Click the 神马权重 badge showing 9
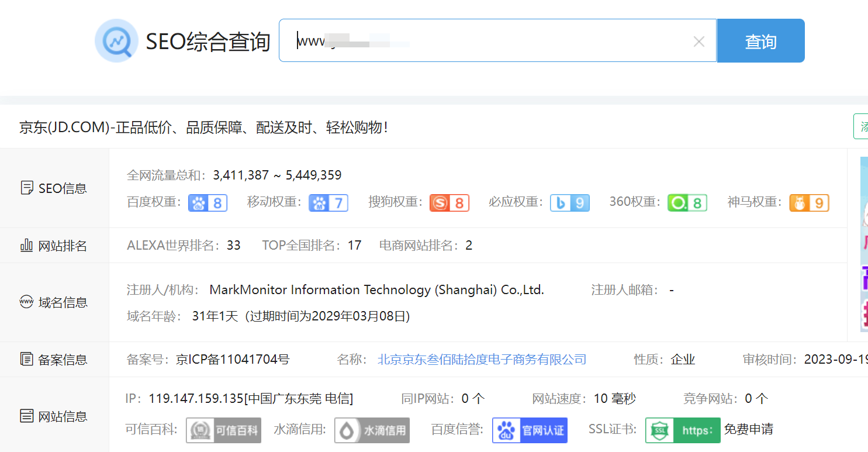Screen dimensions: 868x452 click(x=809, y=203)
